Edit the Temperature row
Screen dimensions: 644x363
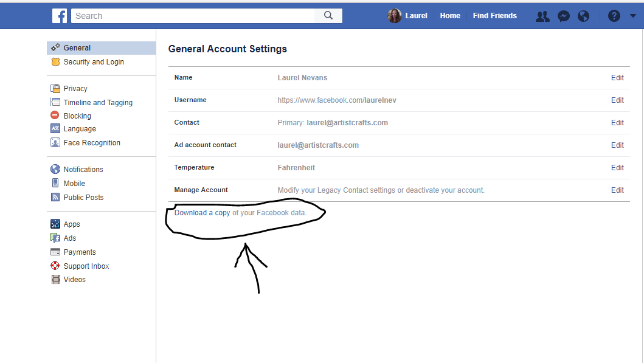617,168
